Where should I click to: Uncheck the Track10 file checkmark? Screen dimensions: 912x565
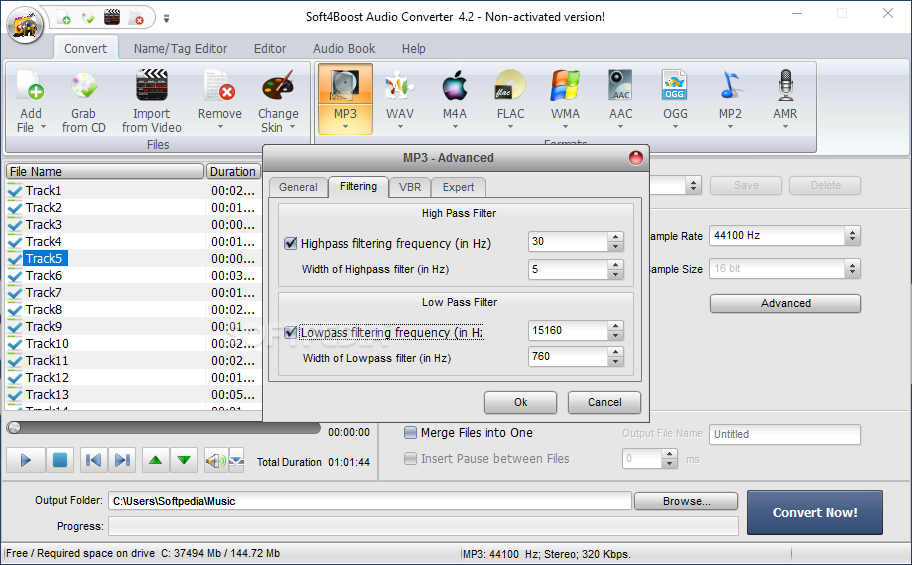click(x=15, y=344)
